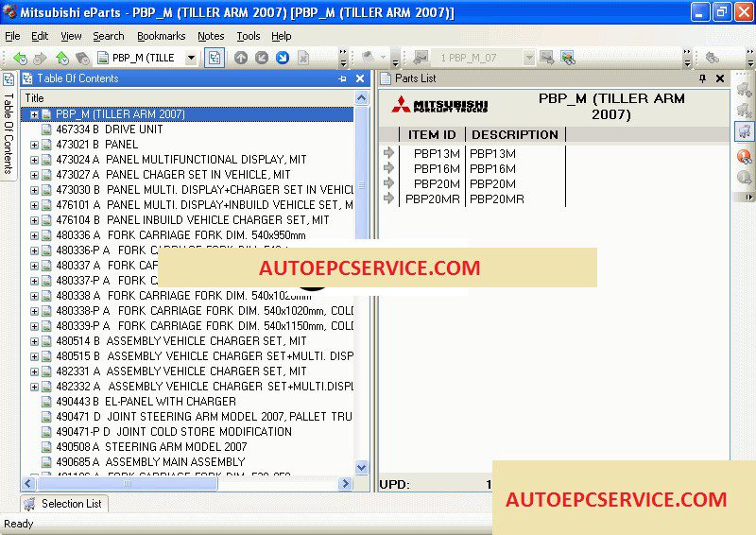This screenshot has height=535, width=756.
Task: Expand 473027 A PANEL CHAGER SET node
Action: pyautogui.click(x=34, y=175)
